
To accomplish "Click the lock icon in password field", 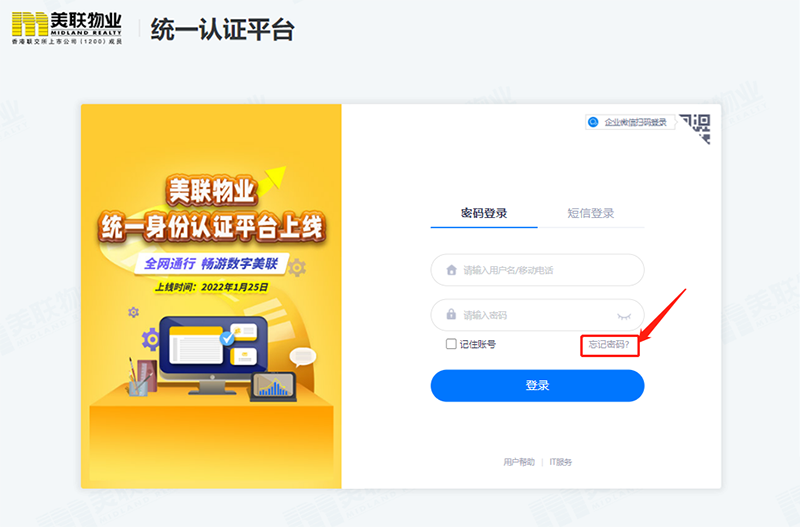I will [452, 314].
